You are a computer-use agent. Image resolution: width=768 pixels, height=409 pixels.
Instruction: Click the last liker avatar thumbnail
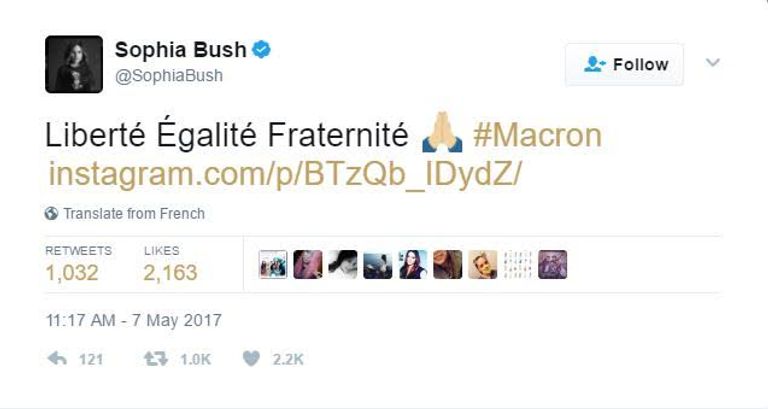point(553,264)
